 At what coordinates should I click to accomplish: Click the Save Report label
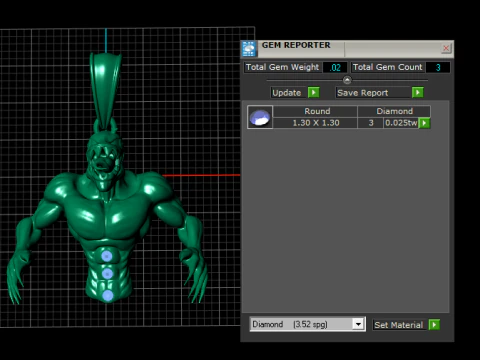coord(363,93)
